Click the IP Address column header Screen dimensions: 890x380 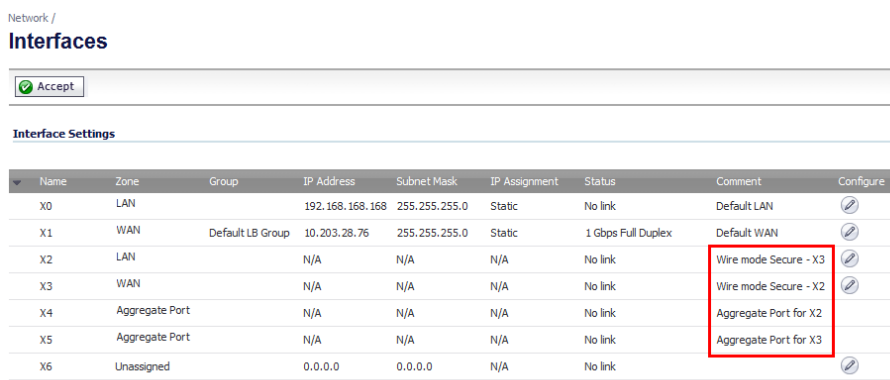coord(329,182)
